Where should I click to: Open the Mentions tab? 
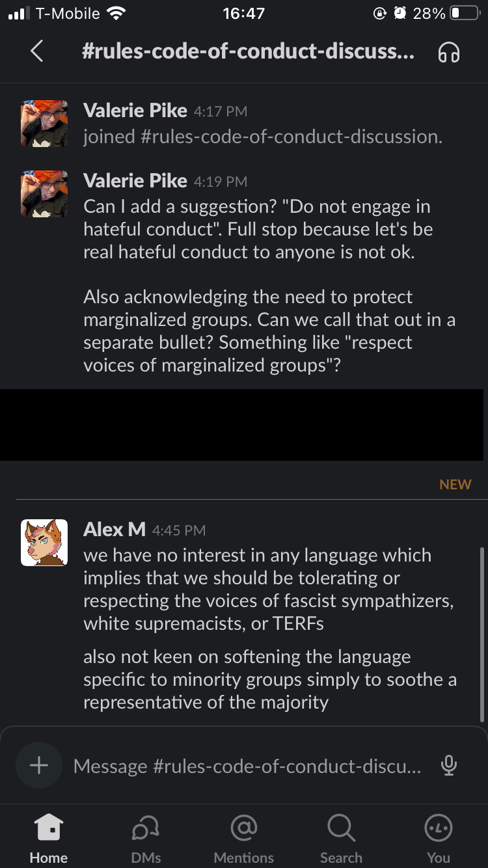[243, 839]
